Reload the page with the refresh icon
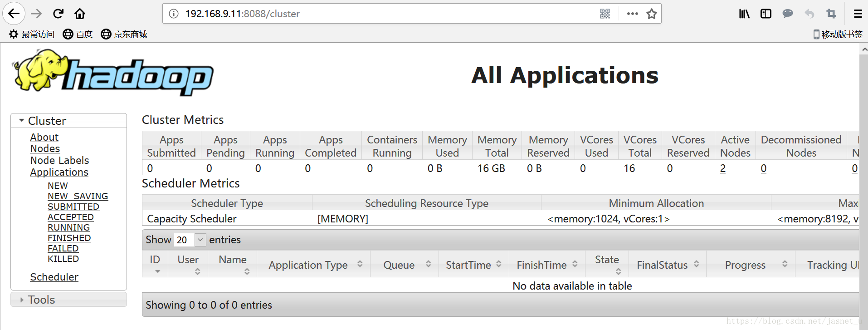The height and width of the screenshot is (330, 868). coord(58,14)
